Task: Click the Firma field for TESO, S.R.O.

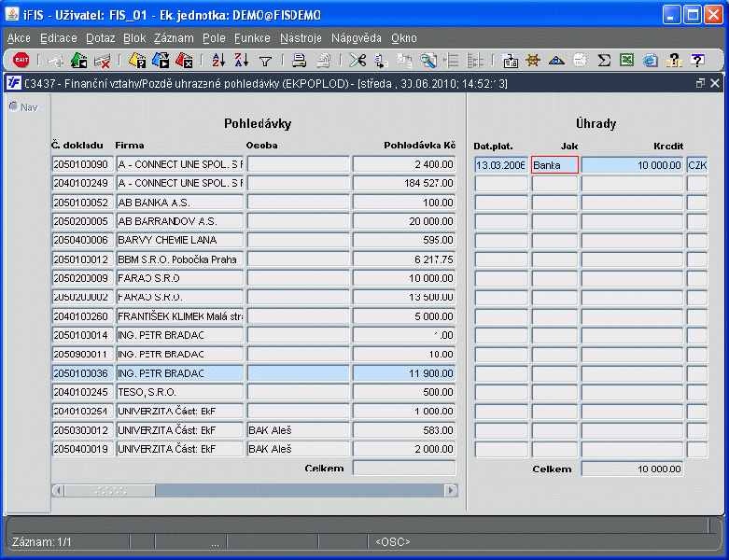Action: 179,392
